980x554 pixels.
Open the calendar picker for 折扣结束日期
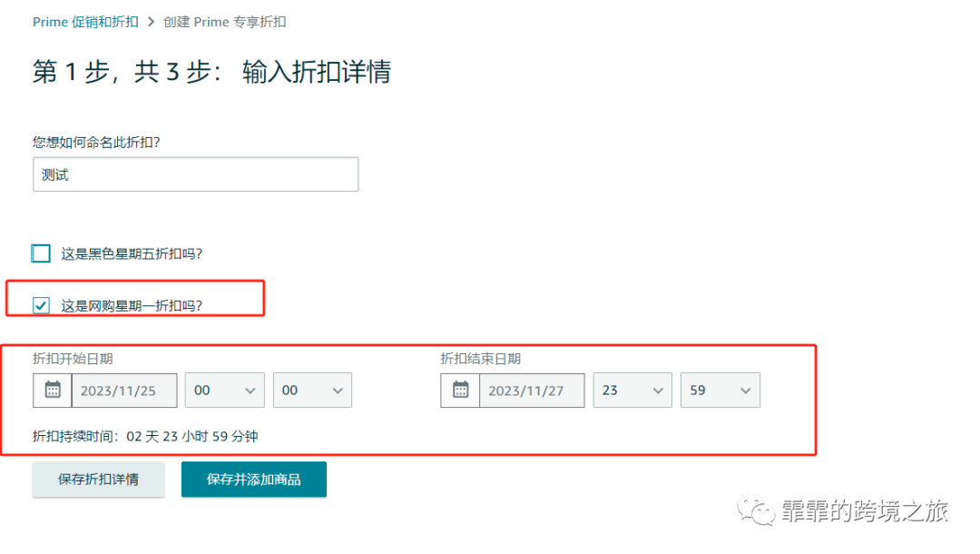(459, 390)
